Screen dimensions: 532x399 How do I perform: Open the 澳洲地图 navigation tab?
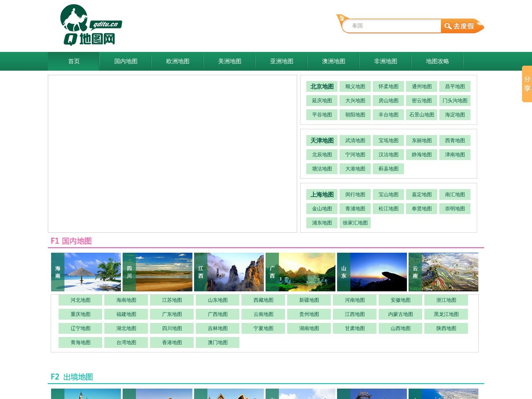click(x=333, y=61)
